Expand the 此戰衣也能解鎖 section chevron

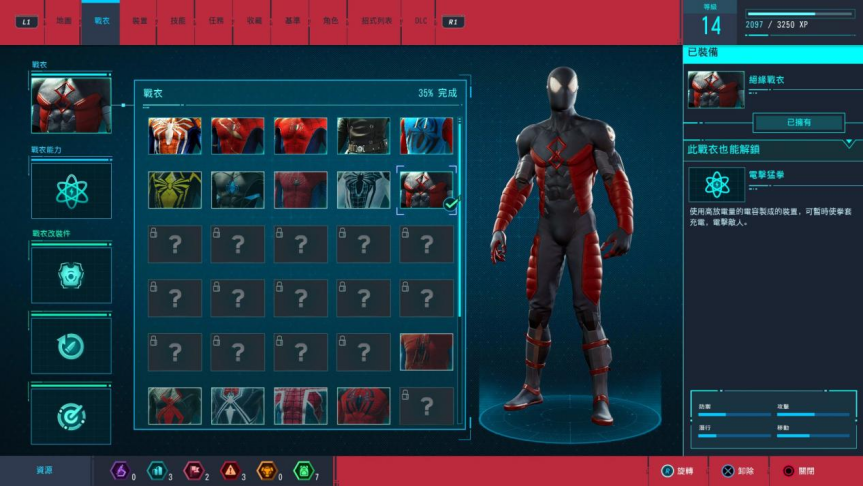tap(849, 144)
